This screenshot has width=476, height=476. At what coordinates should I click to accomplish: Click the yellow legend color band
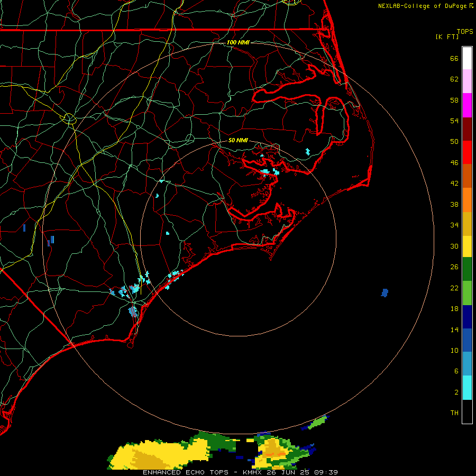[x=467, y=246]
